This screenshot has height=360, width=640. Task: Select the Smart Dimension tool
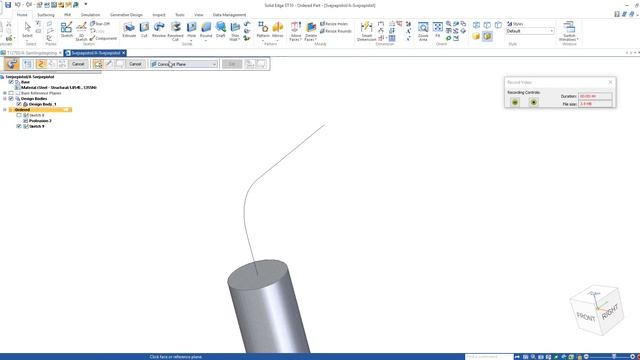tap(366, 31)
